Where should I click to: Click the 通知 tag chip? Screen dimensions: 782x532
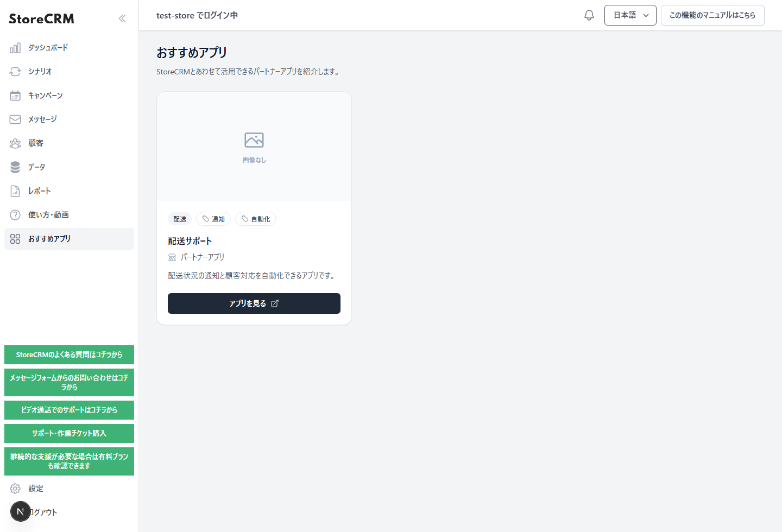[x=213, y=219]
